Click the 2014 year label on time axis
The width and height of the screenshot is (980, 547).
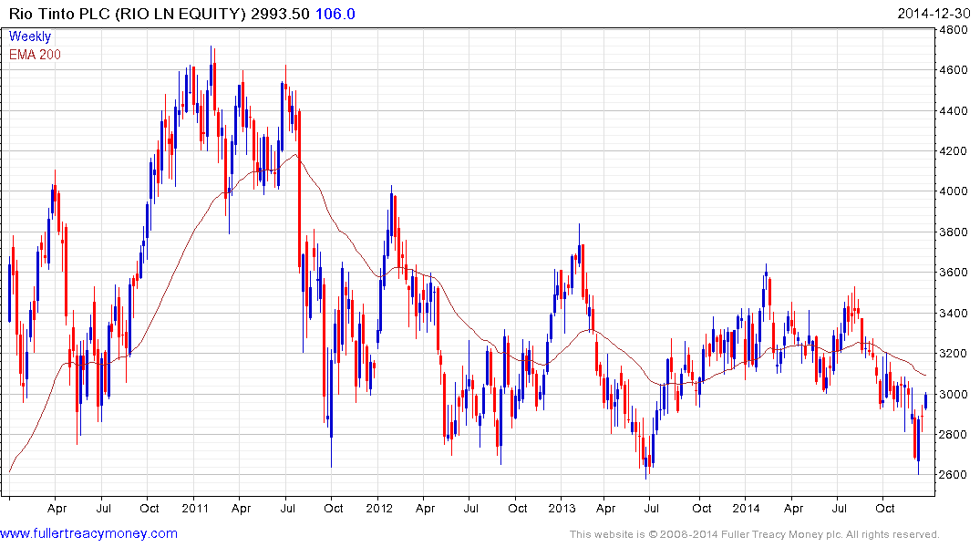pyautogui.click(x=746, y=508)
